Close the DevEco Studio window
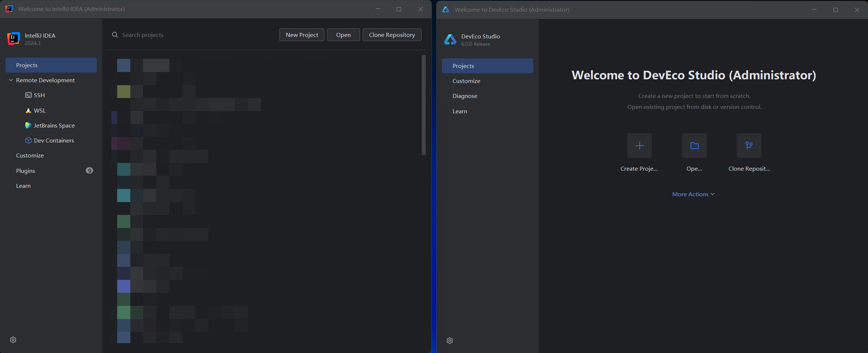The height and width of the screenshot is (353, 868). click(857, 10)
